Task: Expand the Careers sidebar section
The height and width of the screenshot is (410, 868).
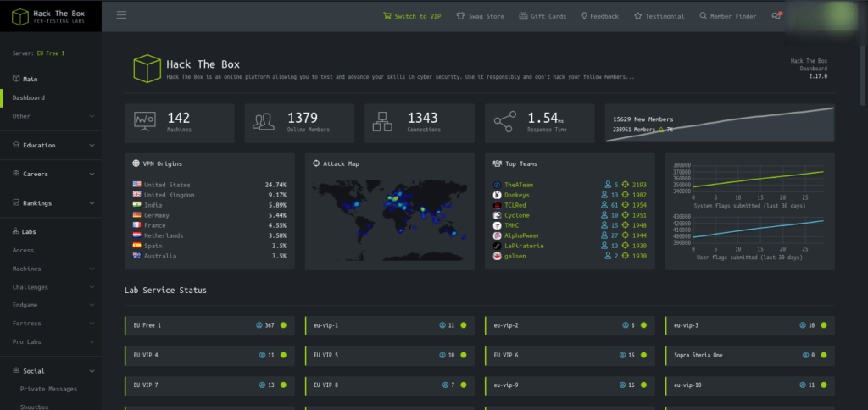Action: [51, 174]
